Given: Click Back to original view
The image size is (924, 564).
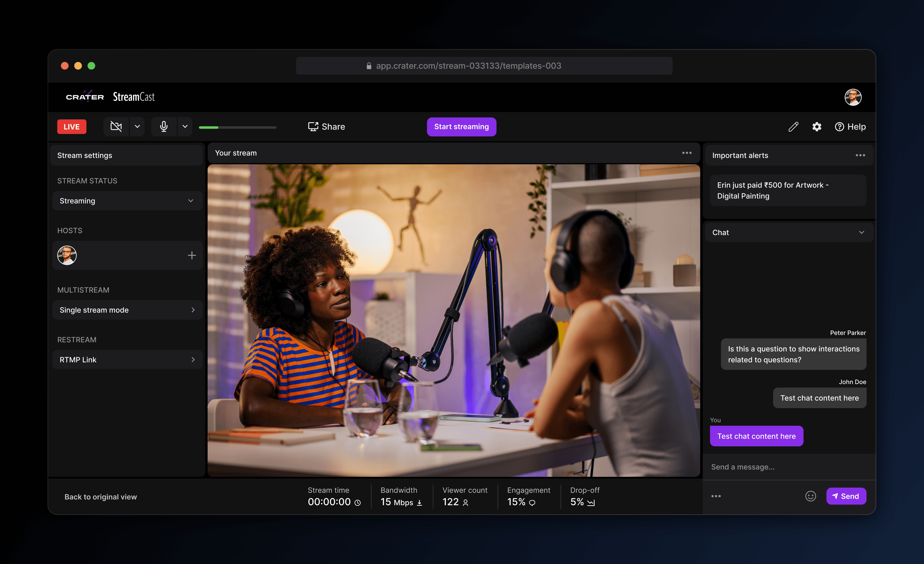Looking at the screenshot, I should pyautogui.click(x=101, y=497).
